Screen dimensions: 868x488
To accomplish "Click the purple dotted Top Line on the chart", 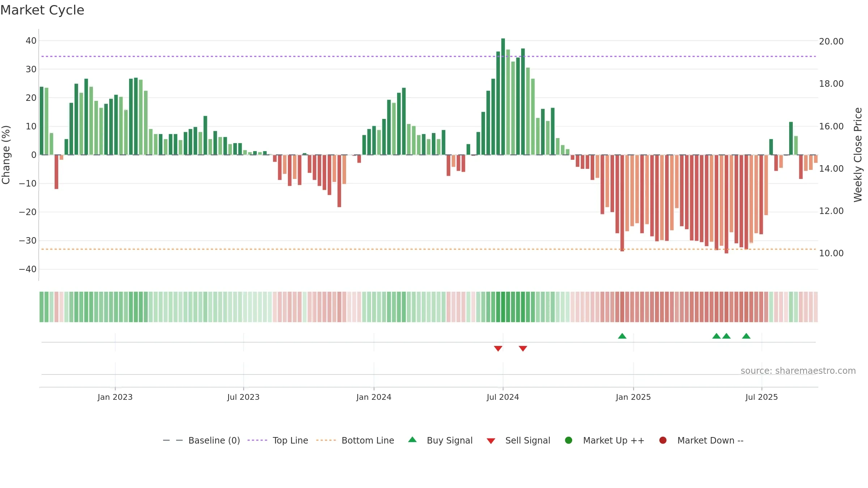I will point(429,56).
